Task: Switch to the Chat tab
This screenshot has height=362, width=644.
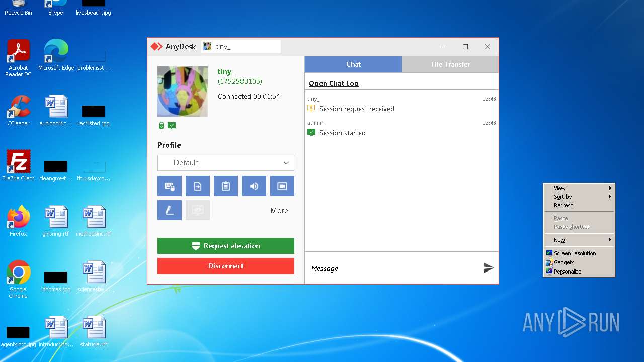Action: [353, 64]
